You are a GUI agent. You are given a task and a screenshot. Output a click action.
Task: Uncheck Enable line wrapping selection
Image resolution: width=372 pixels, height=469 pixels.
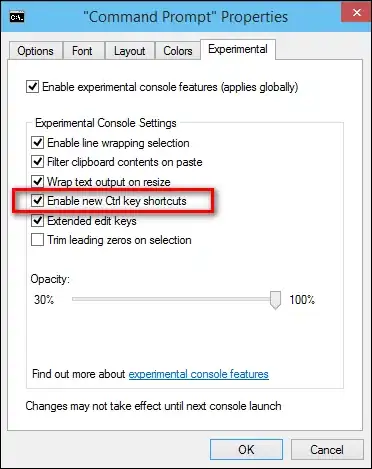pyautogui.click(x=37, y=143)
